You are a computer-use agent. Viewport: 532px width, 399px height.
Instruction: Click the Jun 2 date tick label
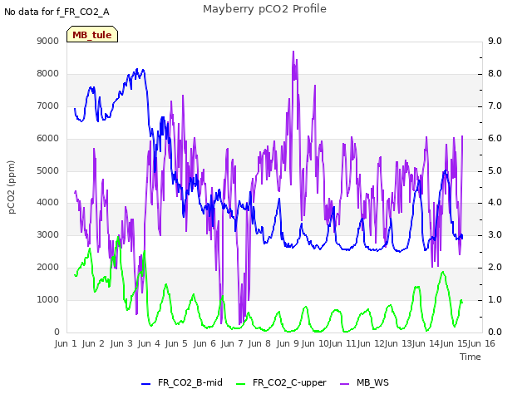click(93, 343)
